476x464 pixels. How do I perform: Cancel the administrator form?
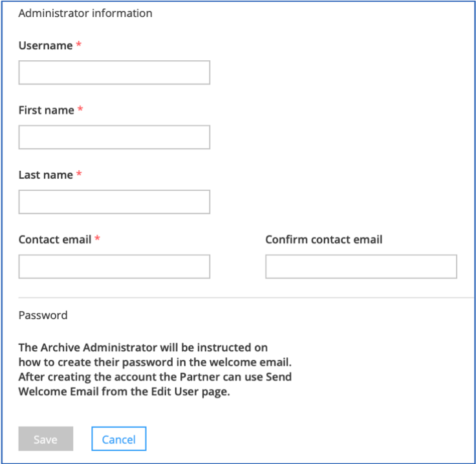[119, 439]
